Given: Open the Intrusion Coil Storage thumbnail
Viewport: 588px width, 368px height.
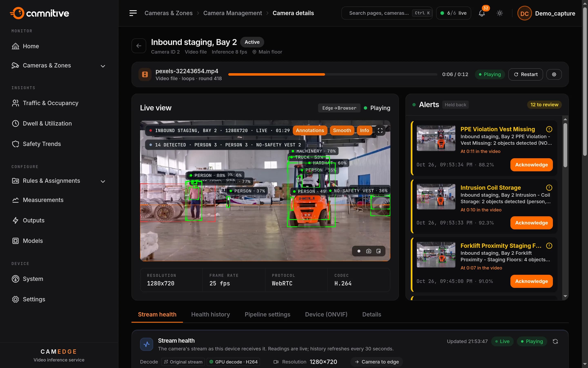Looking at the screenshot, I should 436,197.
